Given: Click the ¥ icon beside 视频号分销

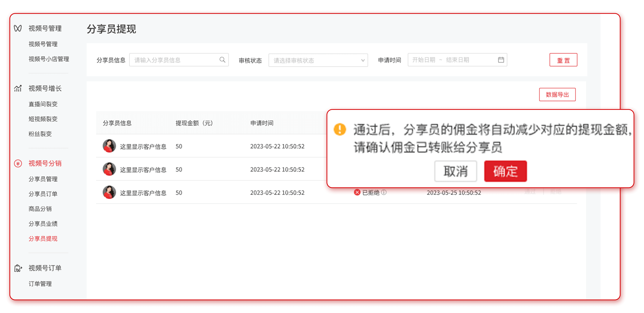Looking at the screenshot, I should tap(18, 164).
